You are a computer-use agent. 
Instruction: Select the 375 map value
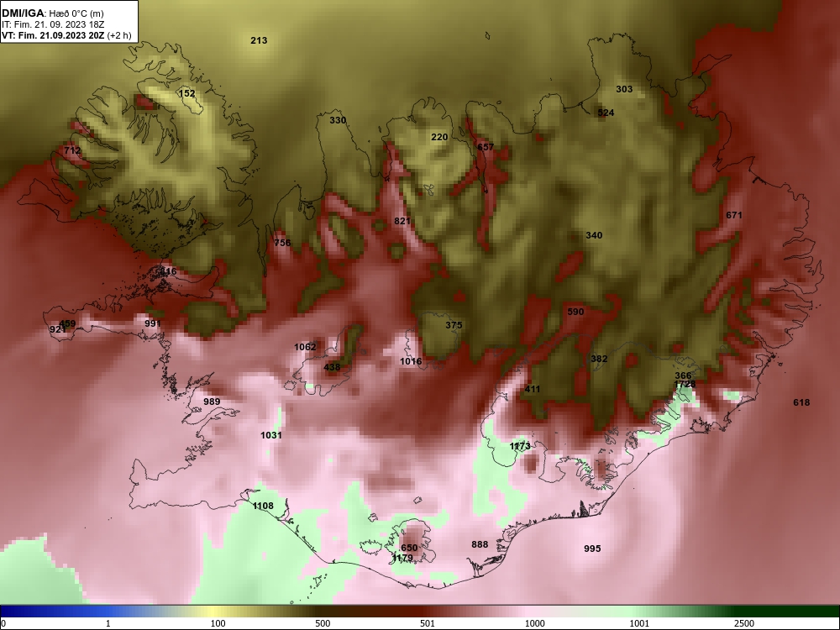[x=454, y=325]
